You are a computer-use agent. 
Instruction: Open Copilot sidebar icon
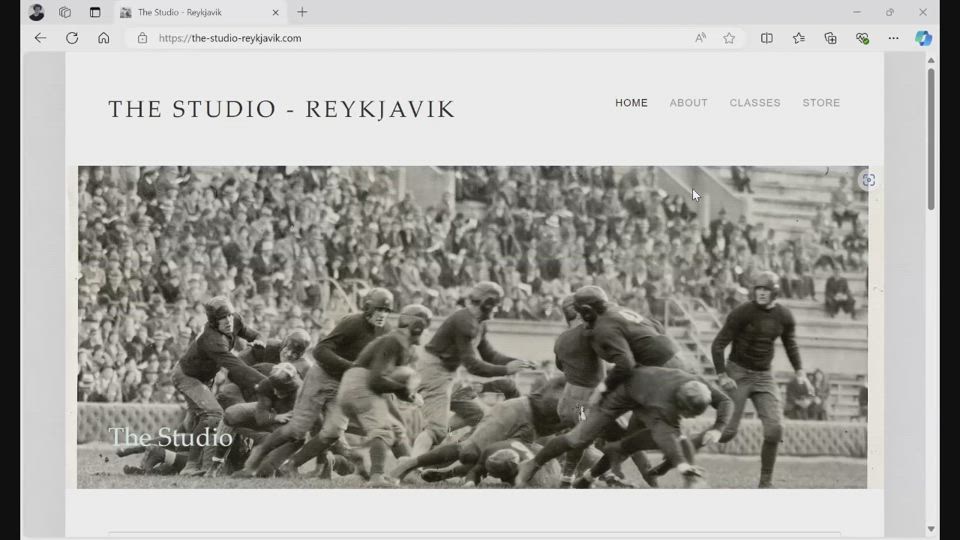click(923, 38)
